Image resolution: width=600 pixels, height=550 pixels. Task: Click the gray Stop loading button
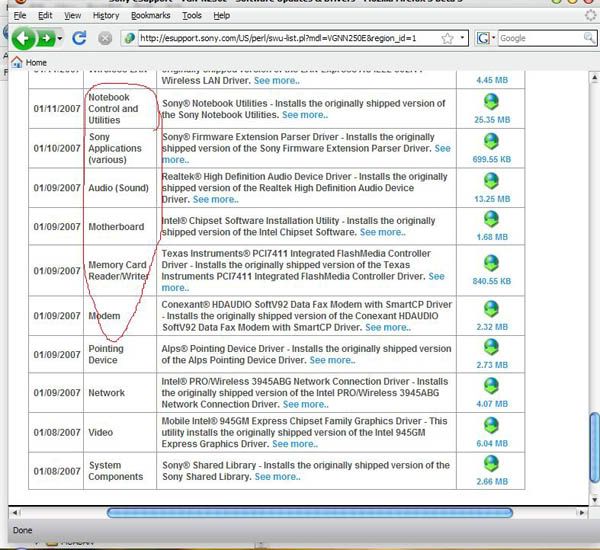[x=105, y=38]
